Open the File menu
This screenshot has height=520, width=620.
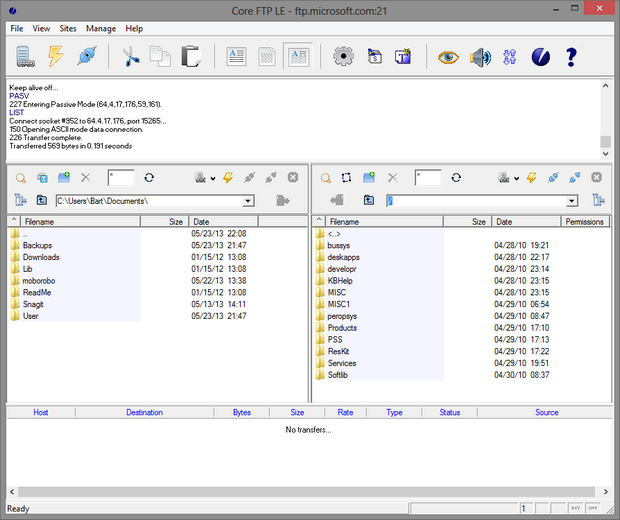tap(17, 28)
